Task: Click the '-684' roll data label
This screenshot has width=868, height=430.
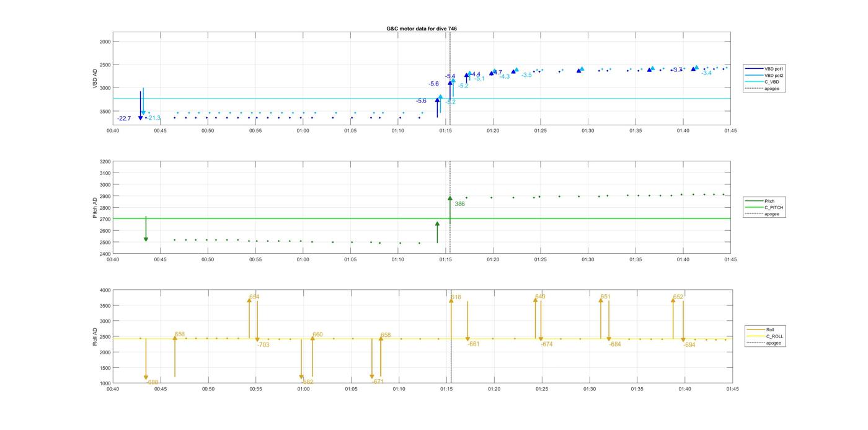Action: click(615, 344)
